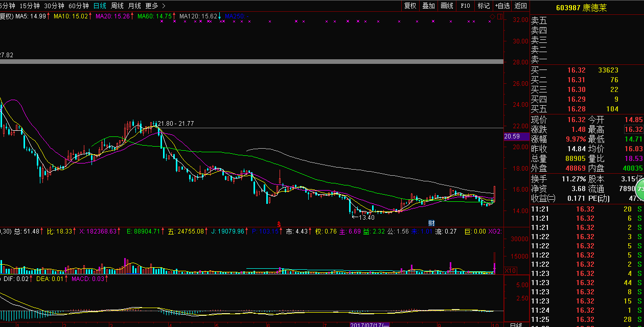This screenshot has width=644, height=327.
Task: Click the X10 volume scale icon
Action: tap(510, 270)
